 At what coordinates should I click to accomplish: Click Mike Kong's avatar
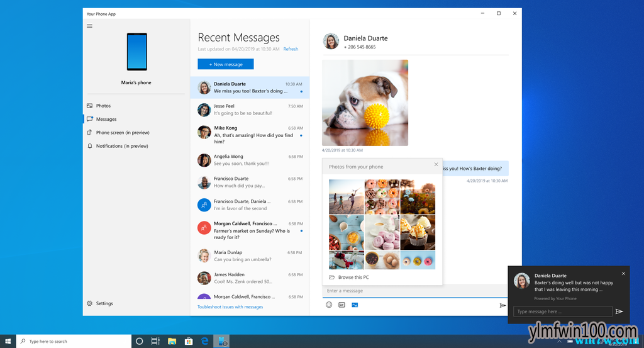[x=204, y=132]
